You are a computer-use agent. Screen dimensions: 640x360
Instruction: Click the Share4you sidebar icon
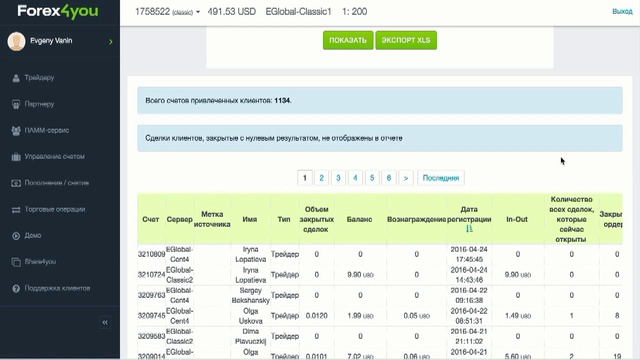click(x=16, y=262)
